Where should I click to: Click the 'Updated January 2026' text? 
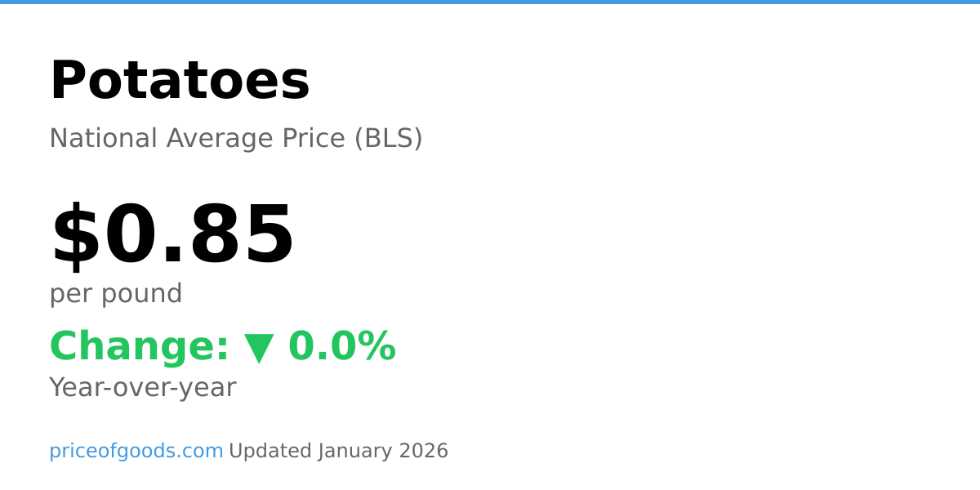338,451
